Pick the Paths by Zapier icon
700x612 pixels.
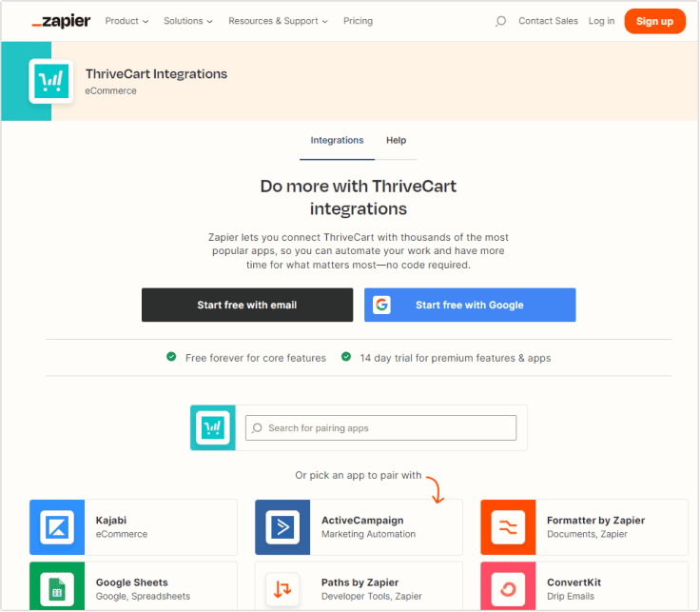(282, 588)
